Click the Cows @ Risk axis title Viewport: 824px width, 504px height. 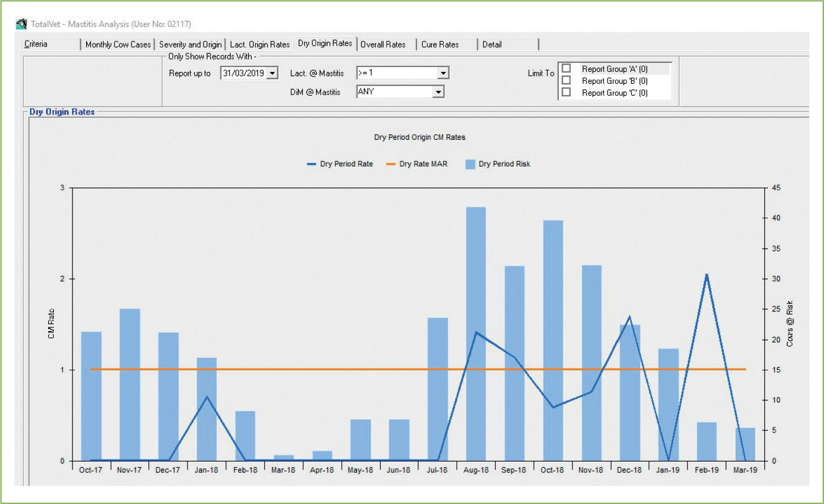[x=790, y=324]
